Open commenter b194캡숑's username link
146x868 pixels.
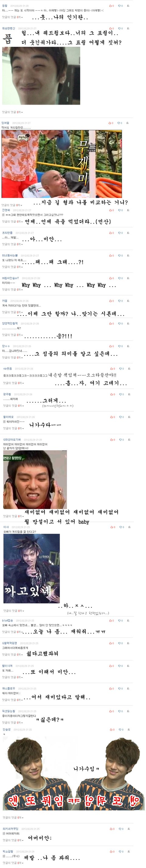click(7, 620)
